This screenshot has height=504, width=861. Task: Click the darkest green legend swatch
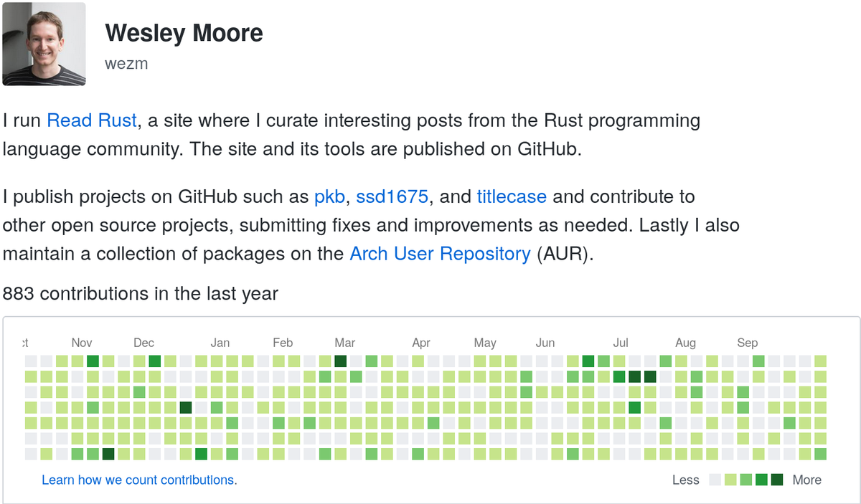click(x=777, y=480)
